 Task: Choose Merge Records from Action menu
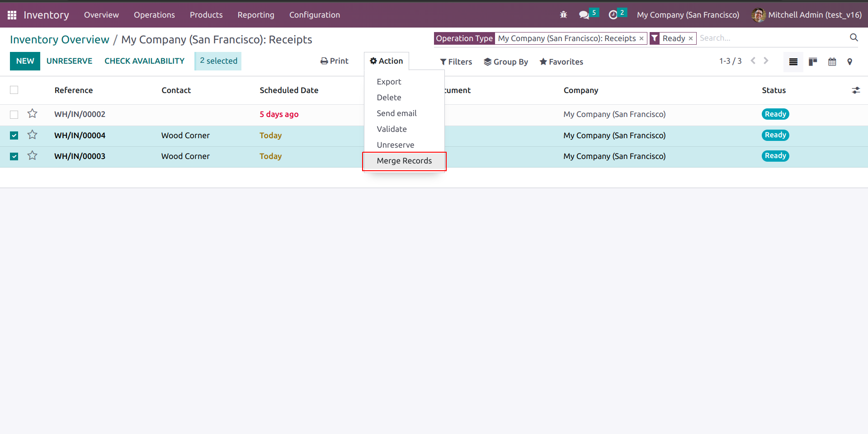[x=404, y=161]
